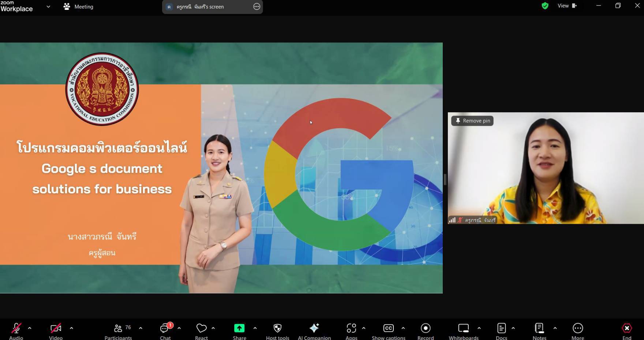Expand the Whiteboards options arrow
Viewport: 644px width, 340px height.
pos(479,328)
